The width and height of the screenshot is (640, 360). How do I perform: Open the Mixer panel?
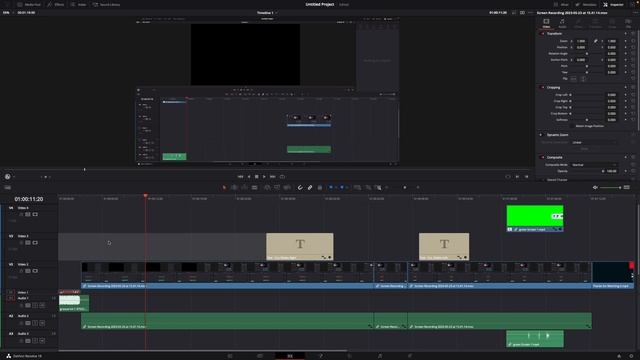click(561, 4)
